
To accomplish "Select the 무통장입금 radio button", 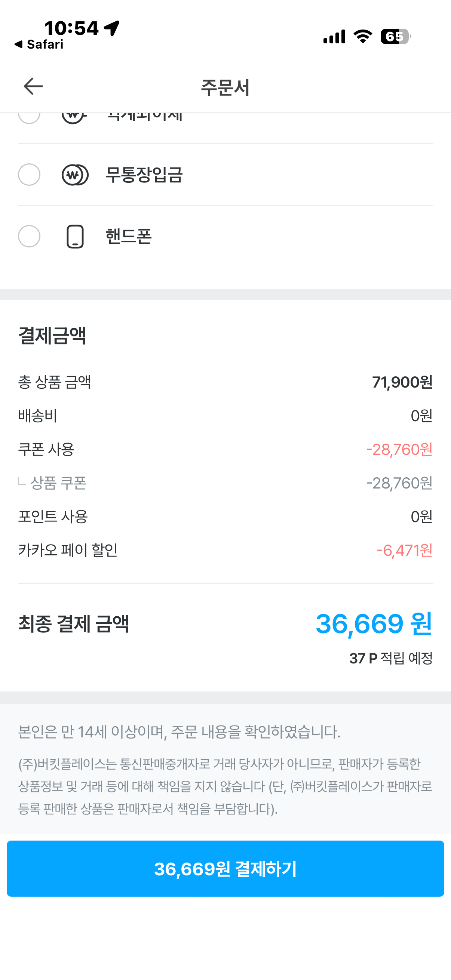I will click(29, 175).
